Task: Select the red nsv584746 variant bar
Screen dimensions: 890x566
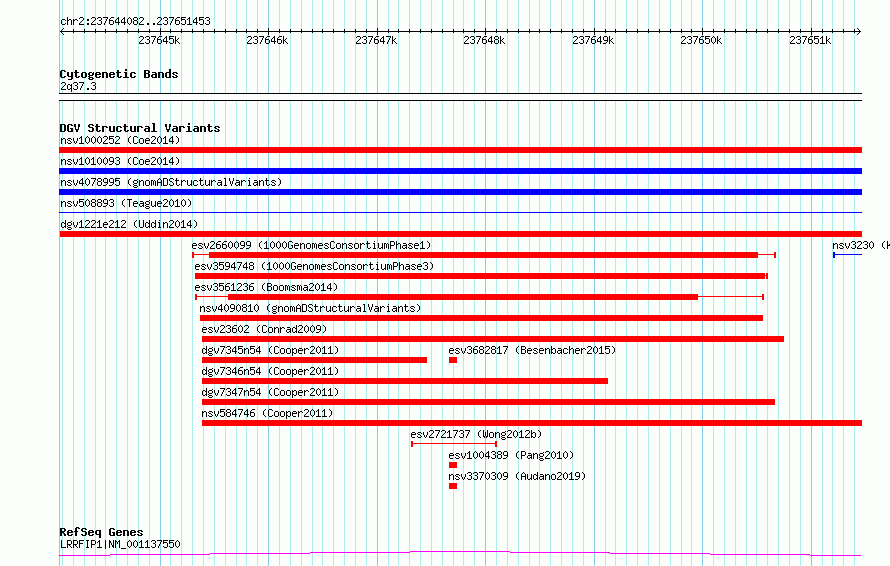Action: point(532,423)
